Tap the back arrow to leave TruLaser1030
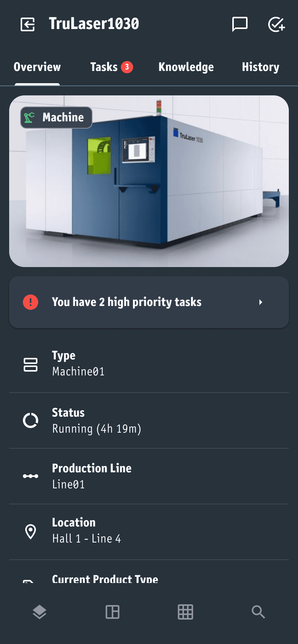The height and width of the screenshot is (644, 298). [27, 24]
